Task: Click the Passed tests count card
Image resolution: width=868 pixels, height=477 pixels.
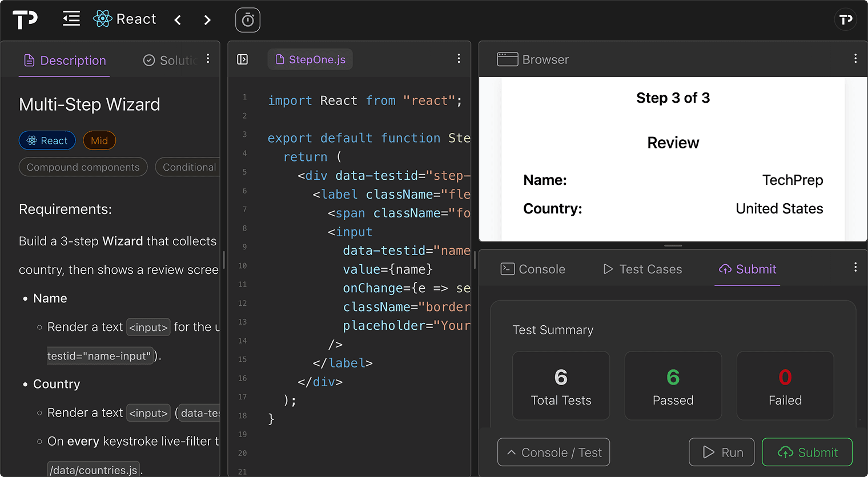Action: click(673, 386)
